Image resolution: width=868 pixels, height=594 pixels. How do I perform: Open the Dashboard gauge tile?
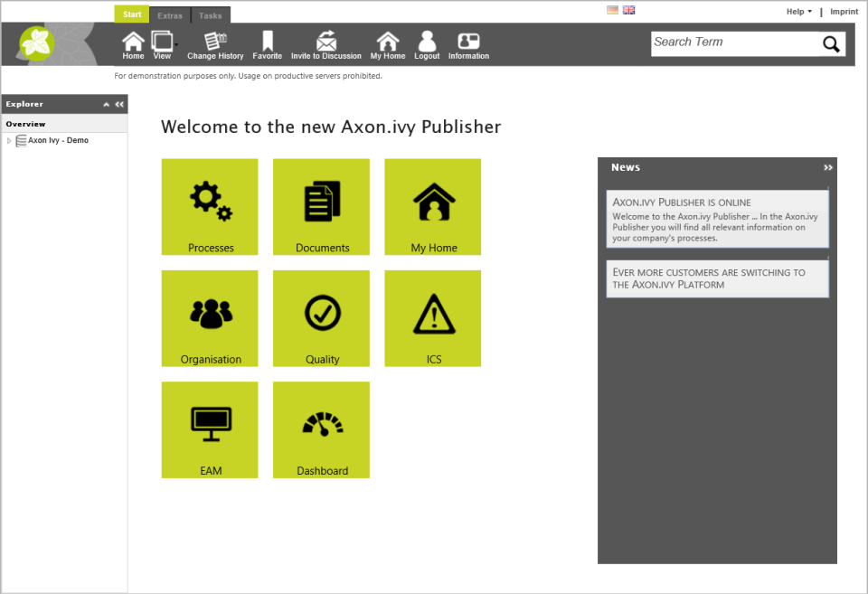pyautogui.click(x=321, y=429)
